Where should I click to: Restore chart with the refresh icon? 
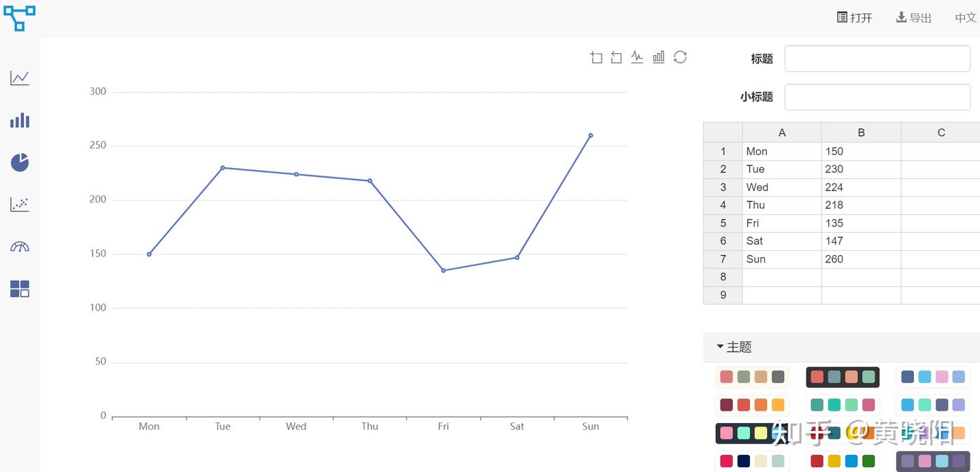[x=680, y=57]
